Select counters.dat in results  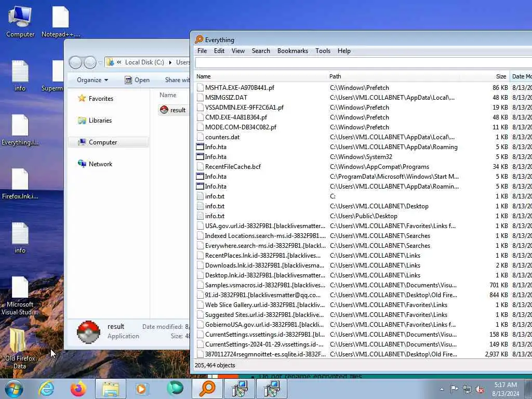[222, 137]
